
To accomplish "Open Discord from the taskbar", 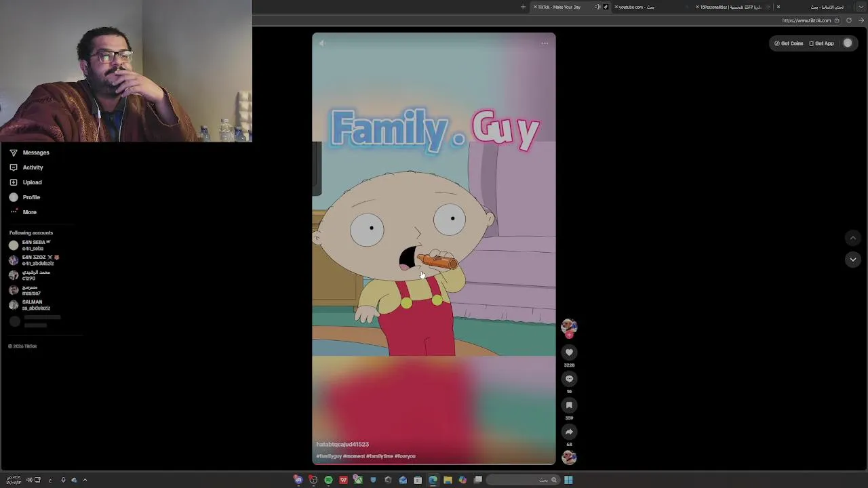I will tap(298, 480).
